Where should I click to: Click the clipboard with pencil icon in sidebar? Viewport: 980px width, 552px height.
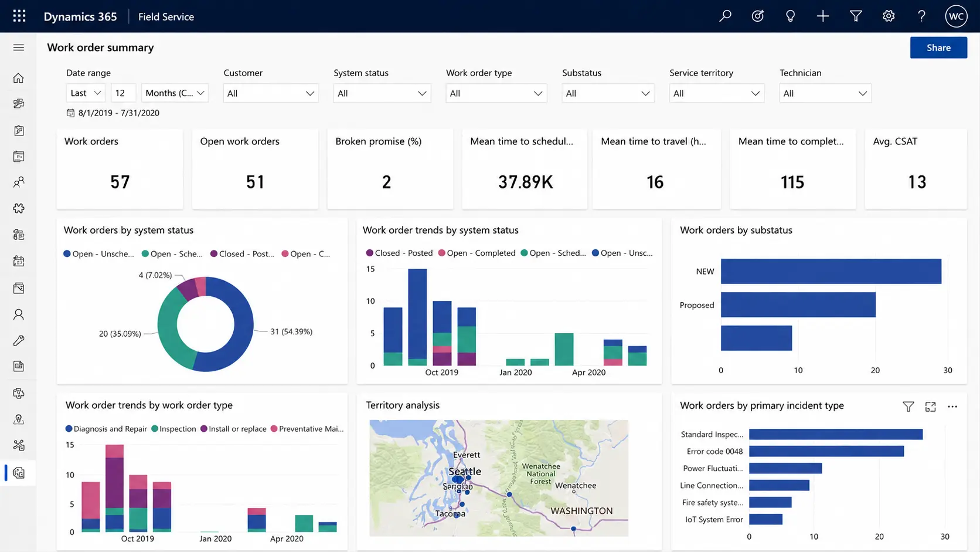(19, 130)
